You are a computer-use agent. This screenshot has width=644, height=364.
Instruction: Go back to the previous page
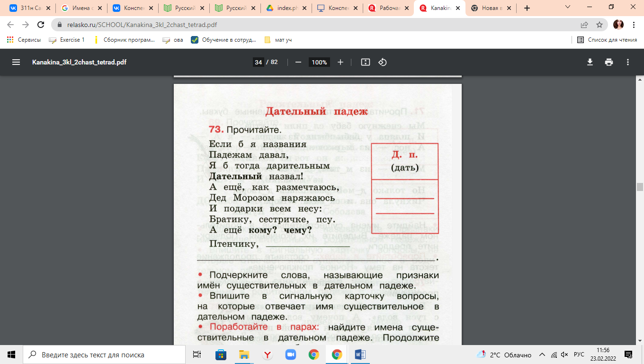(x=10, y=25)
